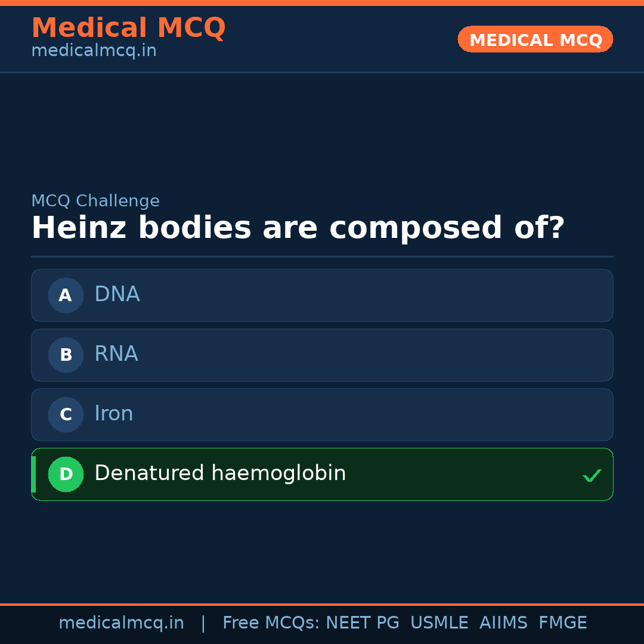Open the medicalmcq.in link in header
The height and width of the screenshot is (644, 644).
point(94,51)
